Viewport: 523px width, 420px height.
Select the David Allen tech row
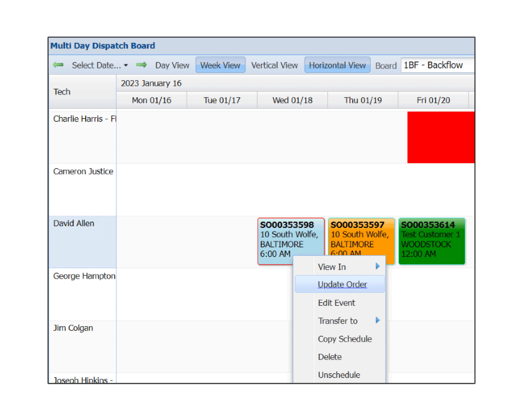coord(82,241)
